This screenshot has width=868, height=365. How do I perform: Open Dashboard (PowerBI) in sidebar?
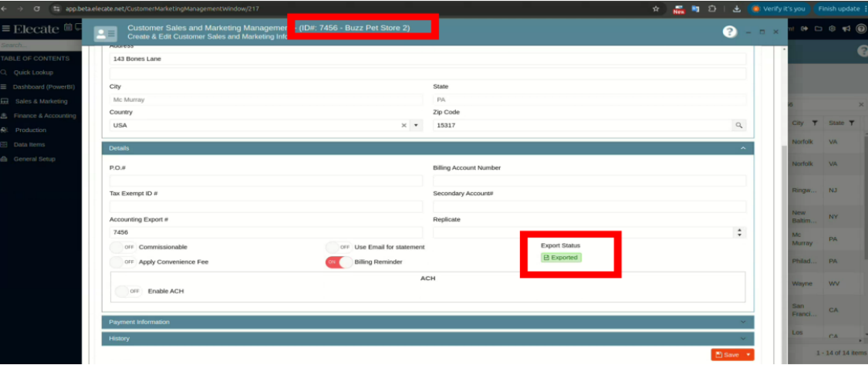coord(44,87)
